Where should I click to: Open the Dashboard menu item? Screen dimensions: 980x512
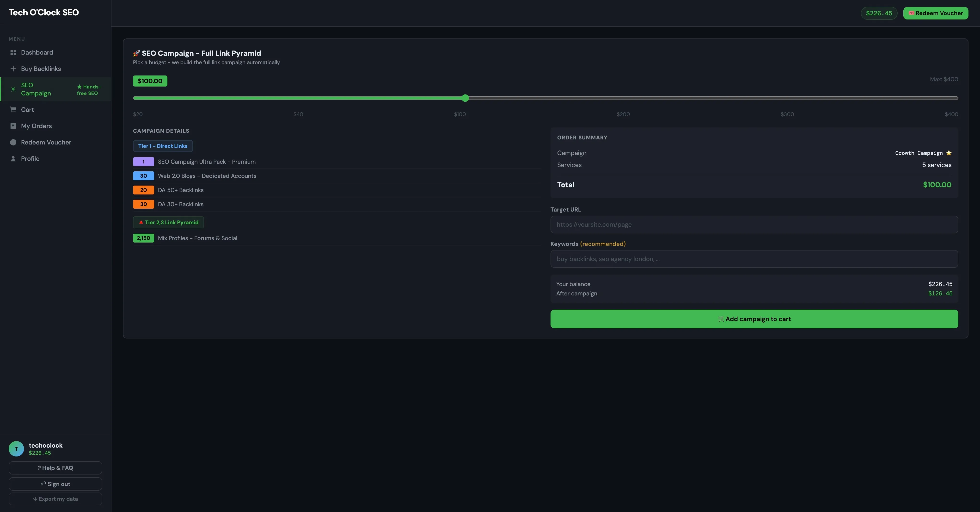(x=55, y=53)
